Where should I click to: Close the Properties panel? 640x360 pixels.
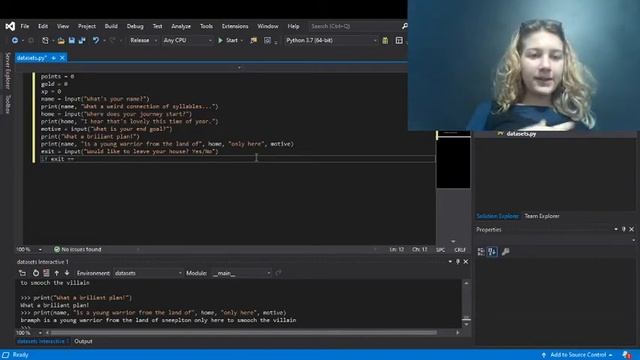coord(631,229)
